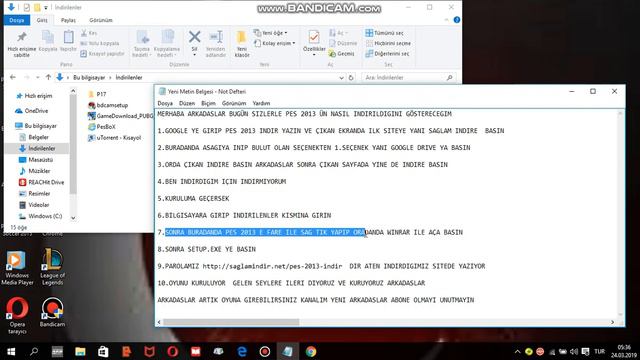Viewport: 640px width, 360px height.
Task: Switch to the Paylaş ribbon tab
Action: (68, 20)
